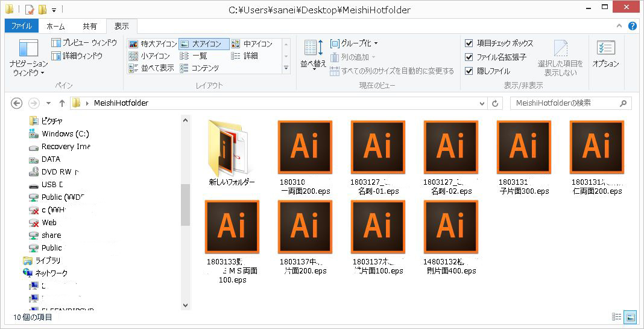The height and width of the screenshot is (329, 644).
Task: Select the 名刺-02.eps file
Action: [451, 157]
